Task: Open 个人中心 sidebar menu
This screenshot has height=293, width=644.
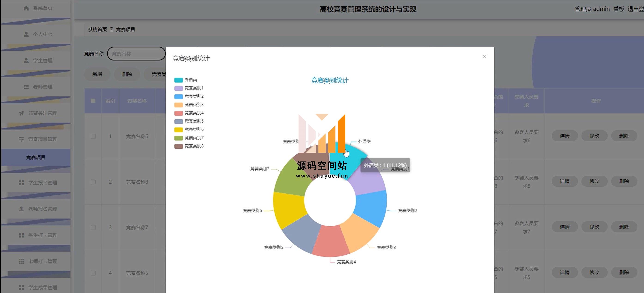Action: coord(36,34)
